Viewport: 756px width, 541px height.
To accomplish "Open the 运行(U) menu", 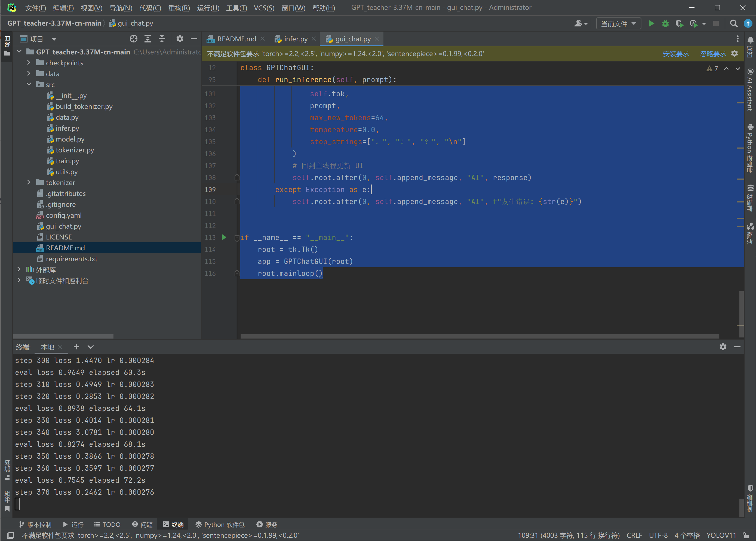I will (x=208, y=8).
